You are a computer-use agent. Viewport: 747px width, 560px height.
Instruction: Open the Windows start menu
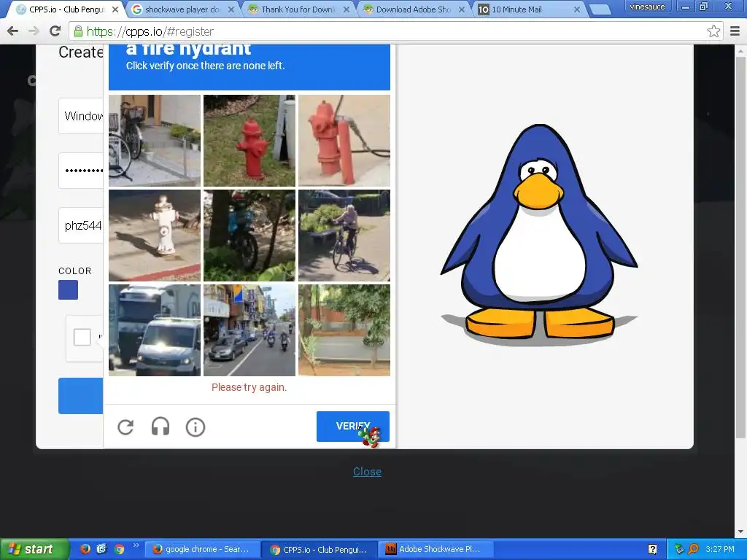[34, 550]
